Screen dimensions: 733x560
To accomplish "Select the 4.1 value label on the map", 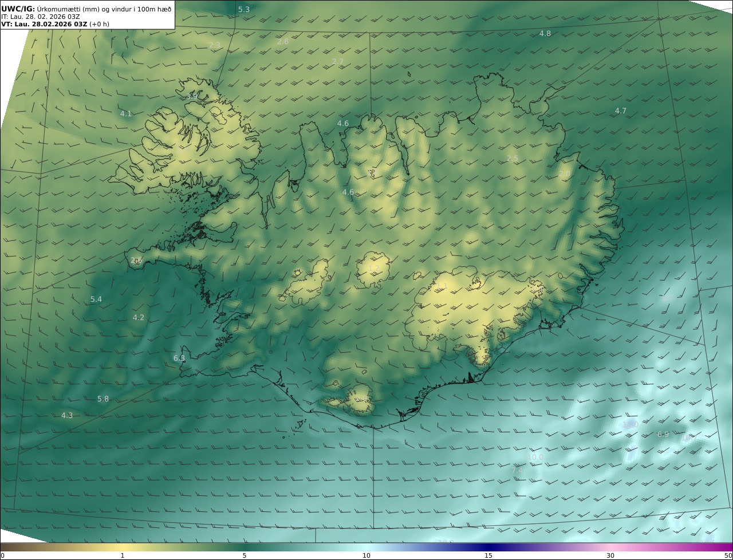I will [x=126, y=113].
